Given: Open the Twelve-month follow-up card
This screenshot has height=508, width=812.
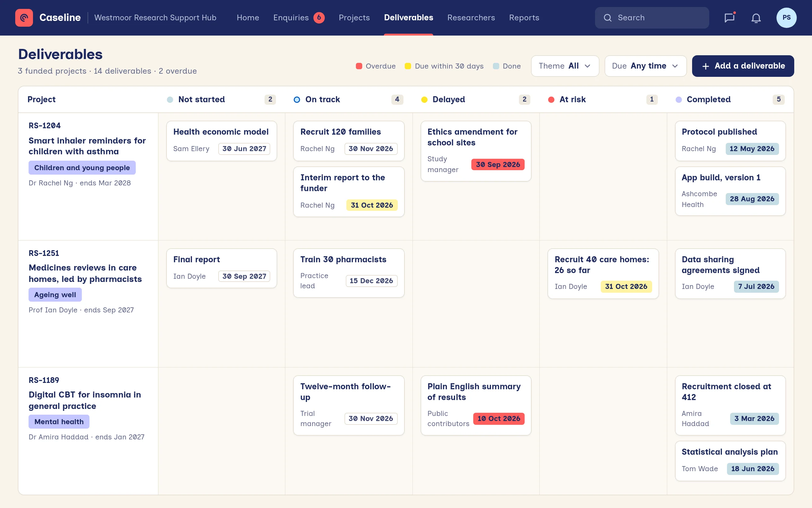Looking at the screenshot, I should click(x=349, y=405).
